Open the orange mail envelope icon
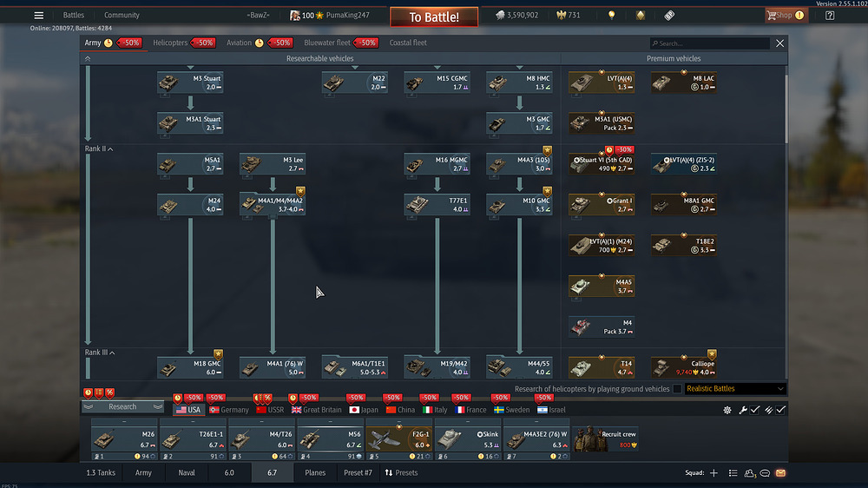This screenshot has height=488, width=868. click(780, 473)
